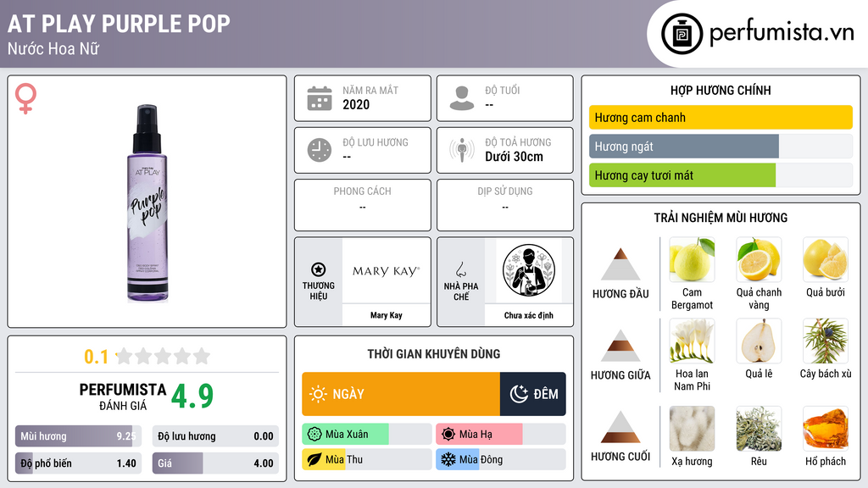Click the Hương đầu pyramid icon
868x488 pixels.
pos(620,264)
